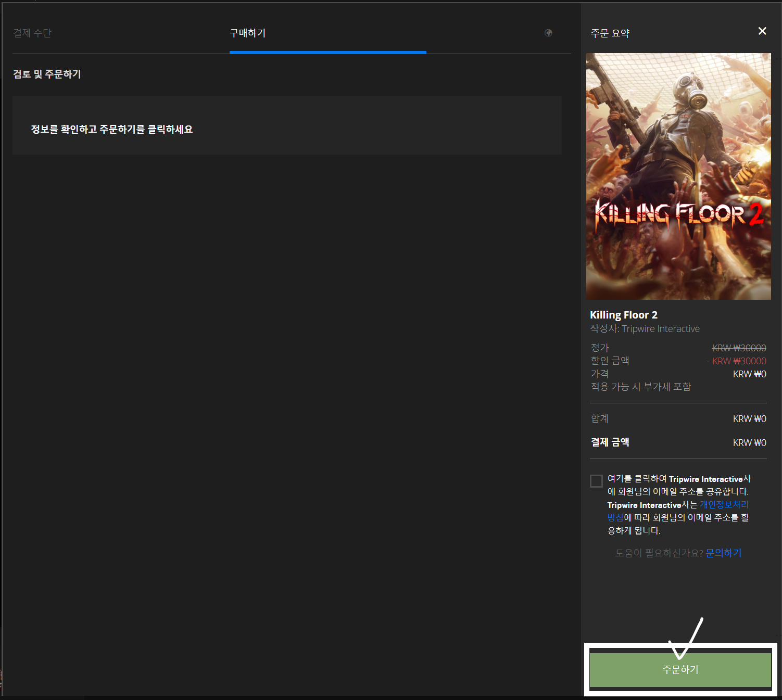Image resolution: width=782 pixels, height=700 pixels.
Task: Click the 합계 subtotal label
Action: pos(600,418)
